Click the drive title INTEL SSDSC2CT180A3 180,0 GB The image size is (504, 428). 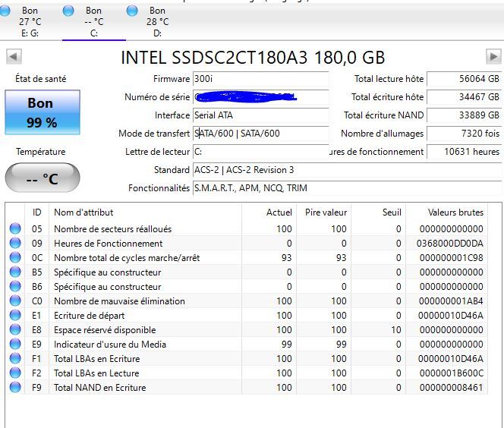[253, 58]
